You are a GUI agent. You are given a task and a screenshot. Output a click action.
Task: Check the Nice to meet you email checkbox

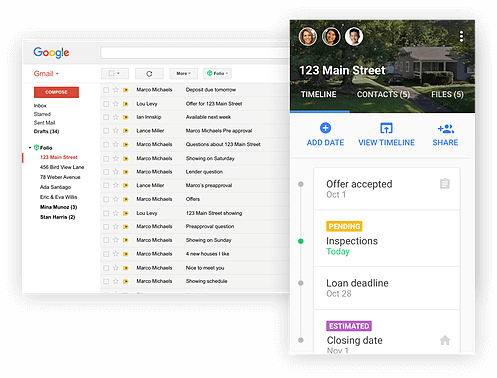click(106, 268)
